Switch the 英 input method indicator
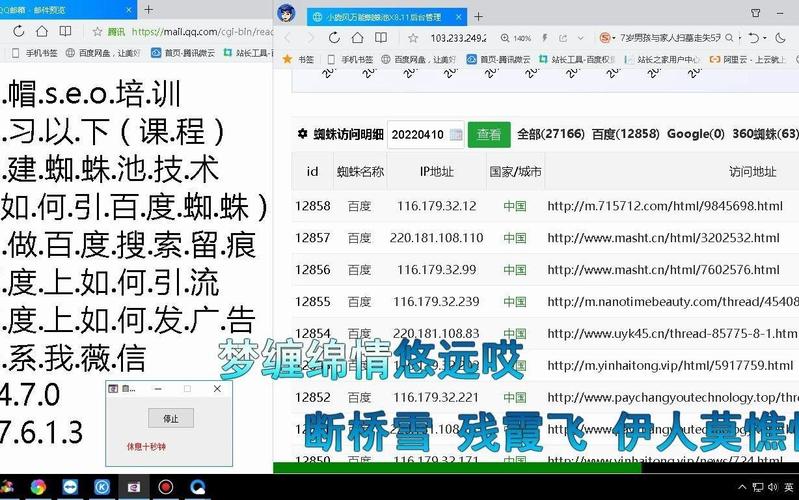The width and height of the screenshot is (799, 500). click(x=789, y=487)
